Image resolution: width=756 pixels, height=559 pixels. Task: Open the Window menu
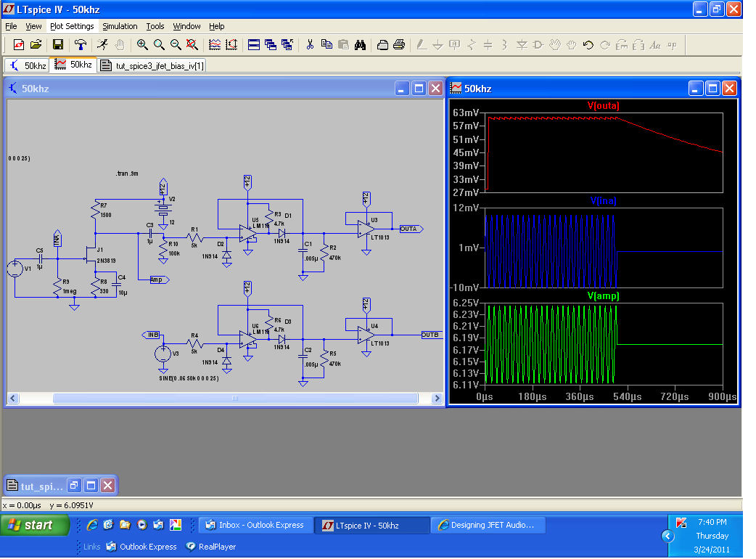point(186,26)
